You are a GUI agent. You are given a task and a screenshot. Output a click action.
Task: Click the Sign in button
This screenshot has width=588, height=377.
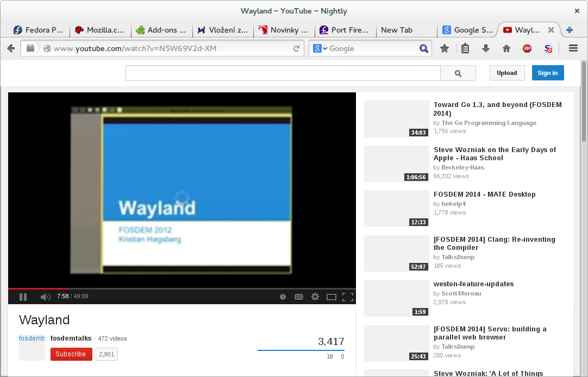(x=548, y=73)
